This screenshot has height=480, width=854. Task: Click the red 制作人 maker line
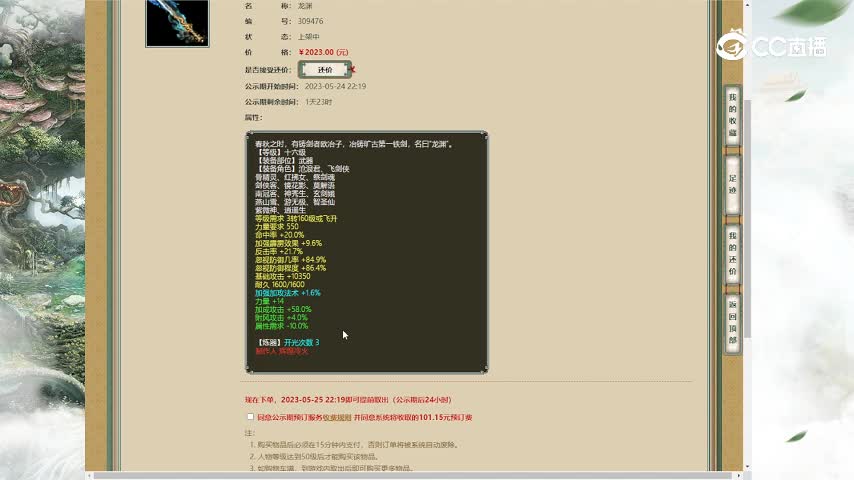point(282,351)
